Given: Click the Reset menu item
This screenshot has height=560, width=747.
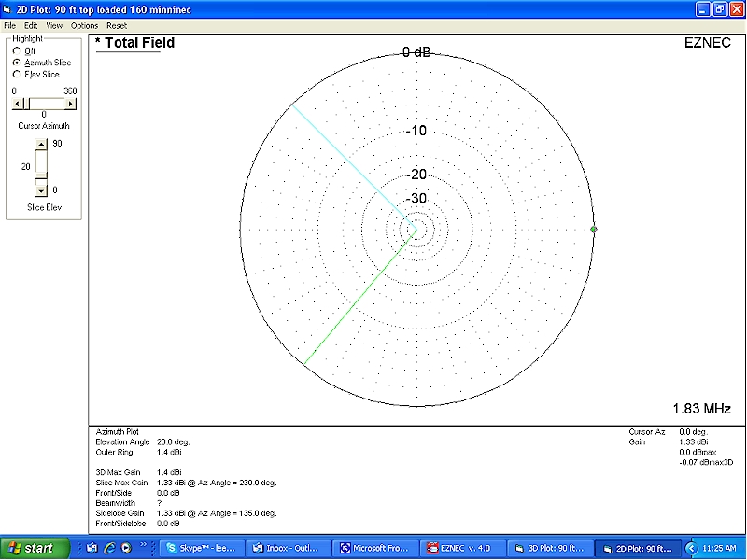Looking at the screenshot, I should click(116, 25).
